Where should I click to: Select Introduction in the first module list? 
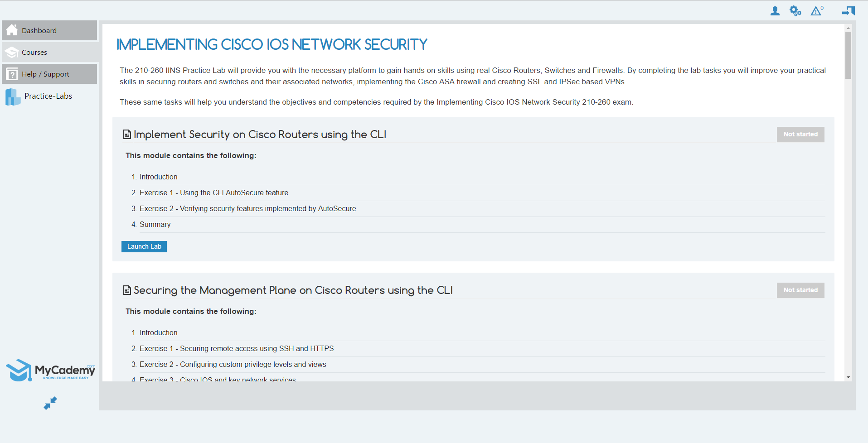click(x=158, y=177)
